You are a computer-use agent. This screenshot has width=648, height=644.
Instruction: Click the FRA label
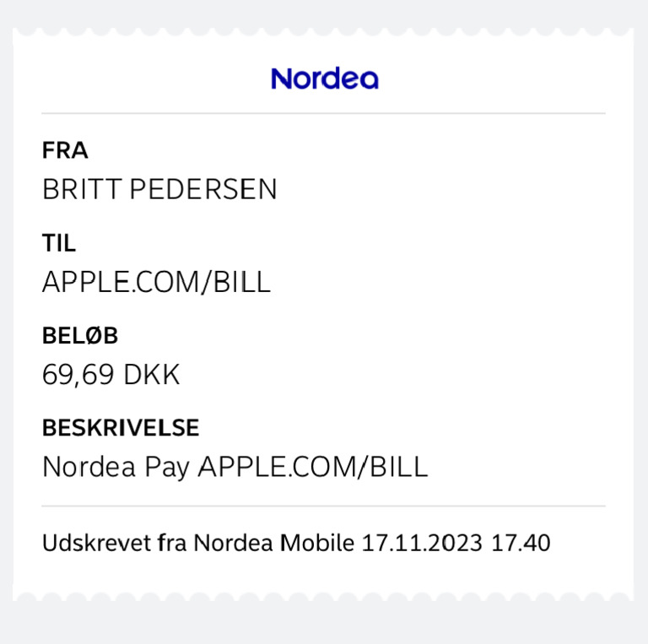coord(65,151)
